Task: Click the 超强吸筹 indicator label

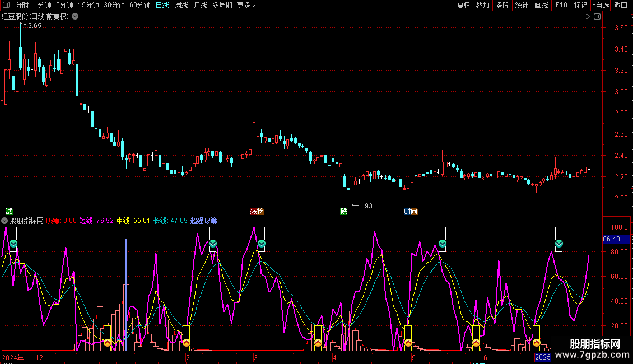Action: [206, 221]
